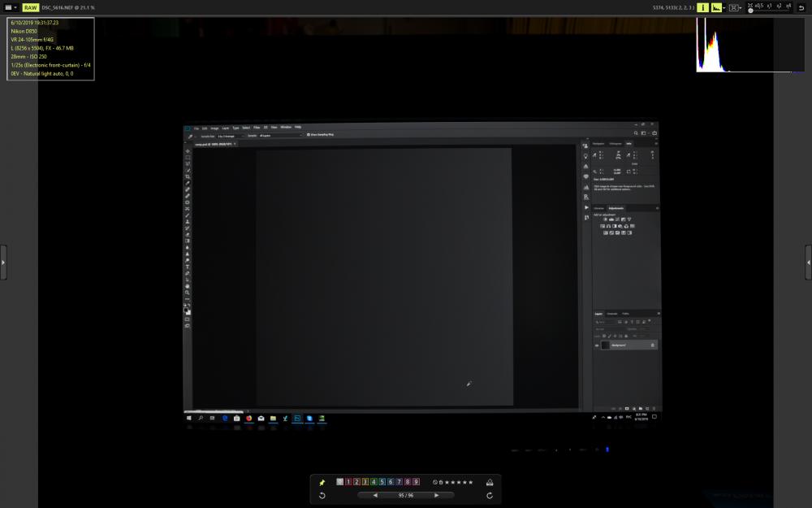The height and width of the screenshot is (508, 812).
Task: Click the fit-to-window zoom icon
Action: pyautogui.click(x=749, y=5)
